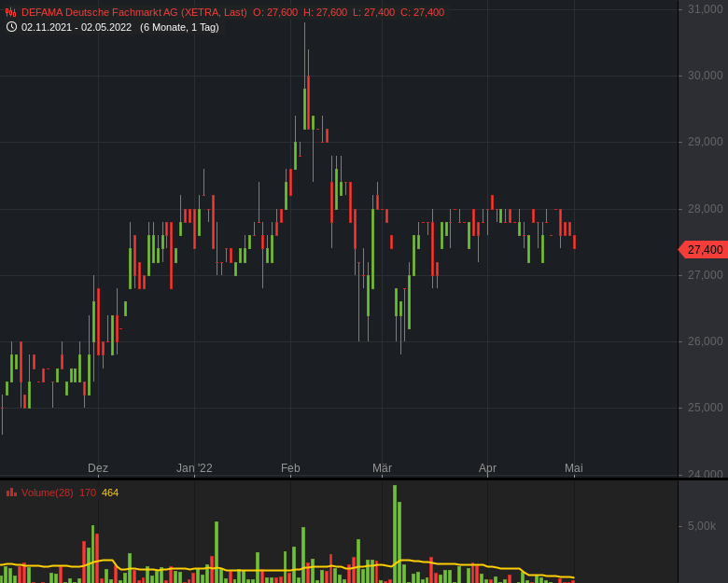Click the date range 02.11.2021 - 02.05.2022
The image size is (728, 583).
(x=77, y=27)
